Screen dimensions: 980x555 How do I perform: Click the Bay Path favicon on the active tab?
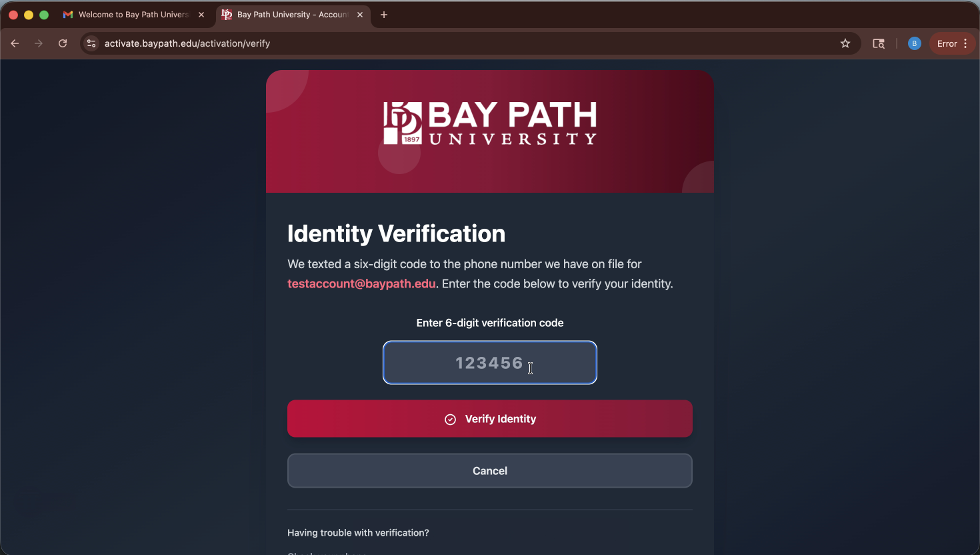[225, 14]
